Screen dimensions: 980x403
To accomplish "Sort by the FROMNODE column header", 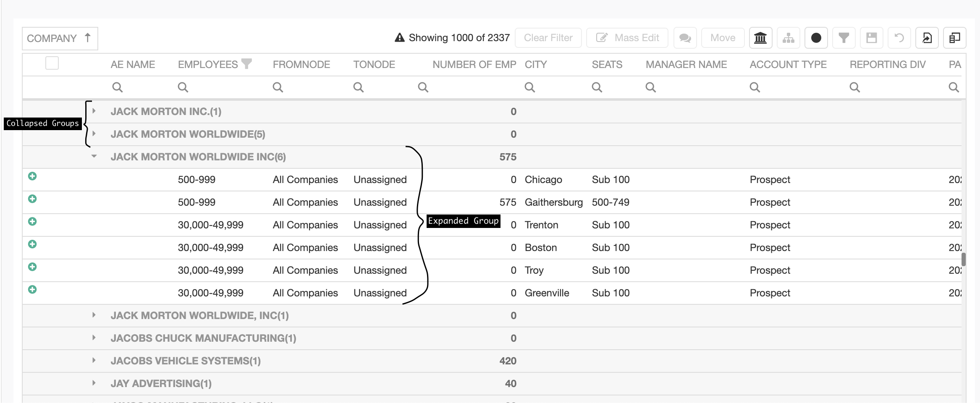I will [x=301, y=65].
